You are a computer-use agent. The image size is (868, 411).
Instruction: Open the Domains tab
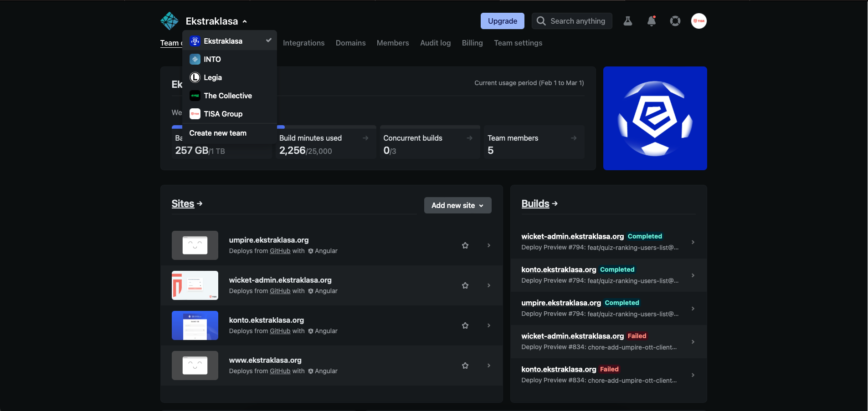click(350, 43)
